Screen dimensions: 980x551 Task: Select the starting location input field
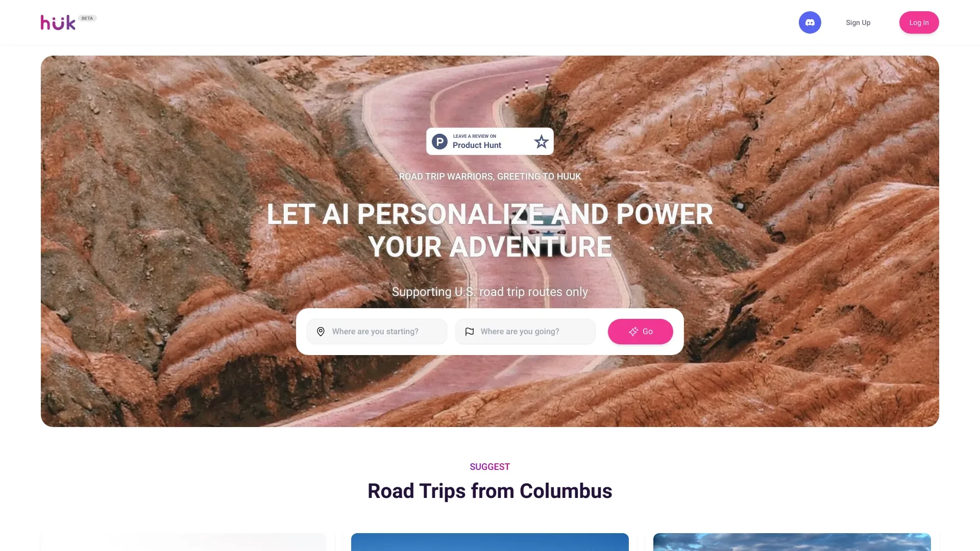pyautogui.click(x=377, y=331)
